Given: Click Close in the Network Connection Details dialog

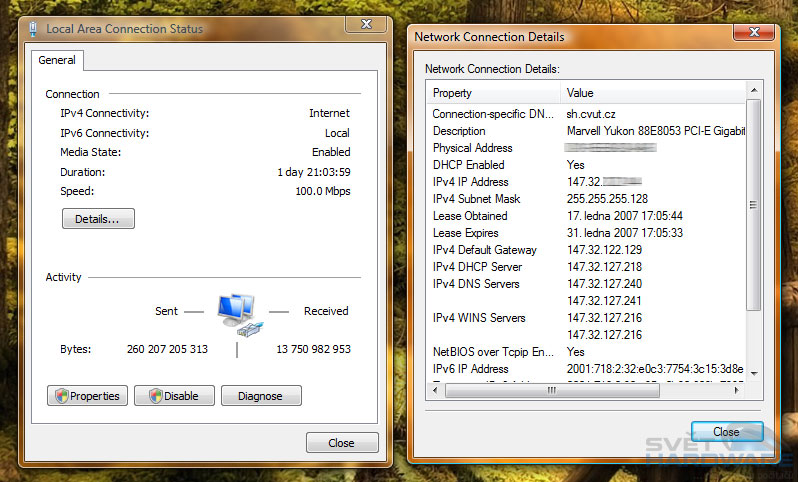Looking at the screenshot, I should point(726,432).
